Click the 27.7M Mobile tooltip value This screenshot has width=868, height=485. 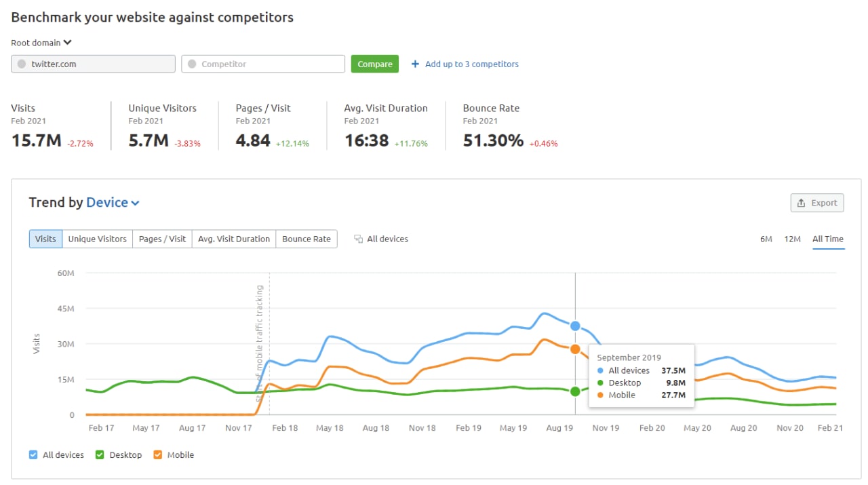pyautogui.click(x=673, y=395)
